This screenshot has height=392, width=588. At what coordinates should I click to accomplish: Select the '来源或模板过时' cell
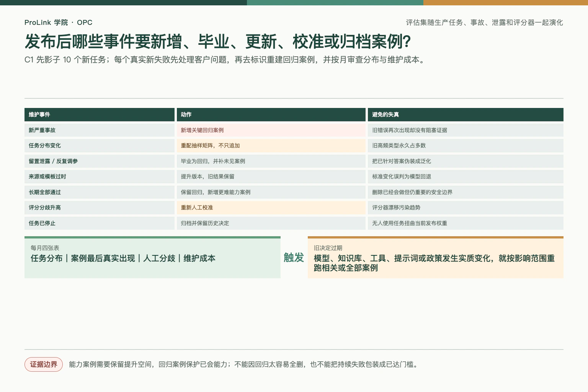[x=100, y=176]
